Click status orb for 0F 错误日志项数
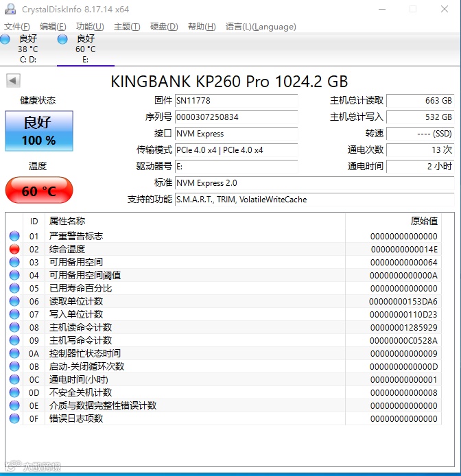Image resolution: width=461 pixels, height=476 pixels. tap(14, 418)
